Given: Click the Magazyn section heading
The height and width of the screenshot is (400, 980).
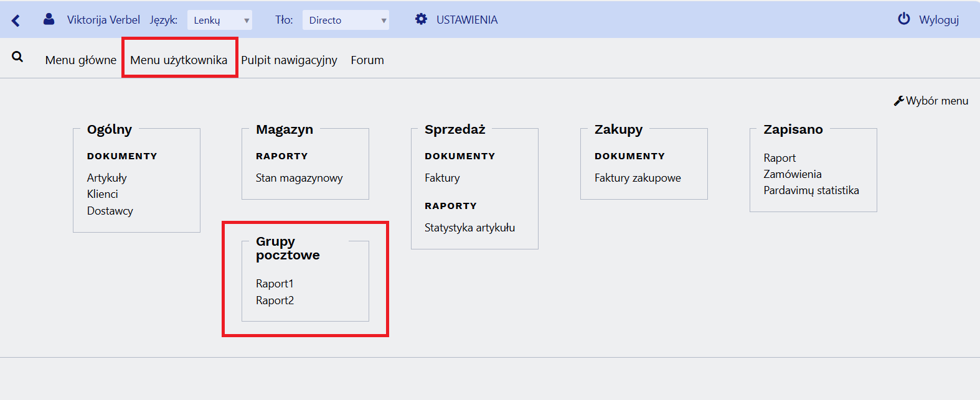Looking at the screenshot, I should (285, 129).
